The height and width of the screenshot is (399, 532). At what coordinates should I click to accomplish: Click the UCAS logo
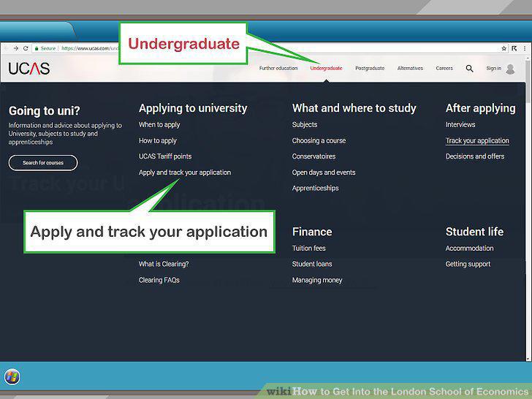(x=29, y=68)
